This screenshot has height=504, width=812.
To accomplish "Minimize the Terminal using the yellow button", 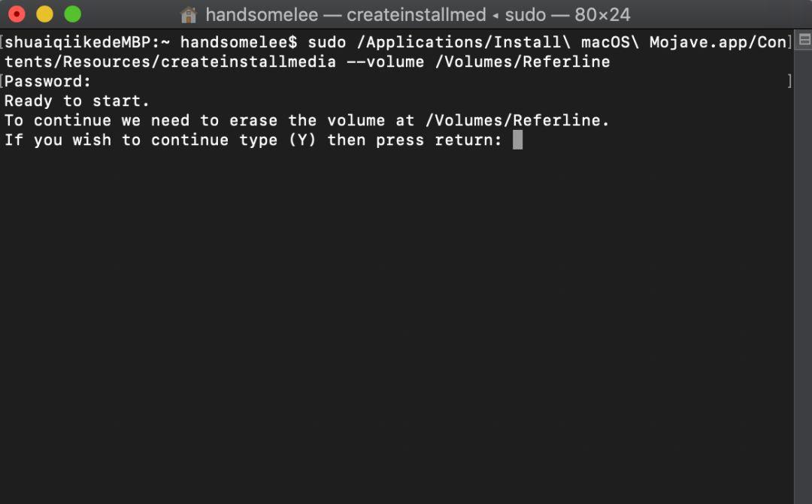I will [x=44, y=14].
